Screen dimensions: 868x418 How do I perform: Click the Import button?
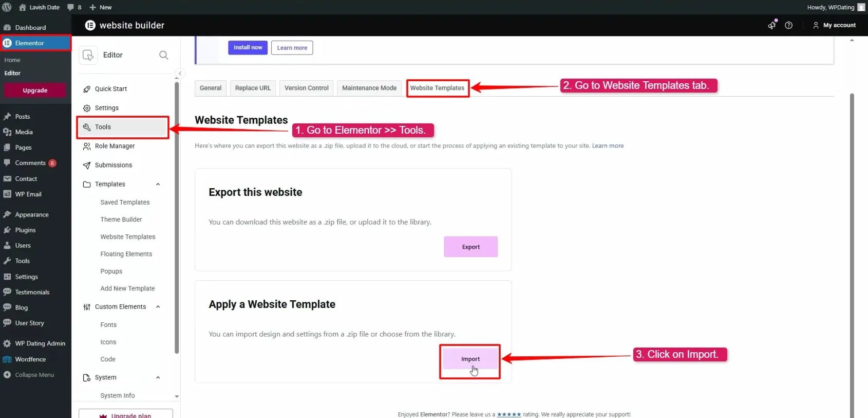470,359
